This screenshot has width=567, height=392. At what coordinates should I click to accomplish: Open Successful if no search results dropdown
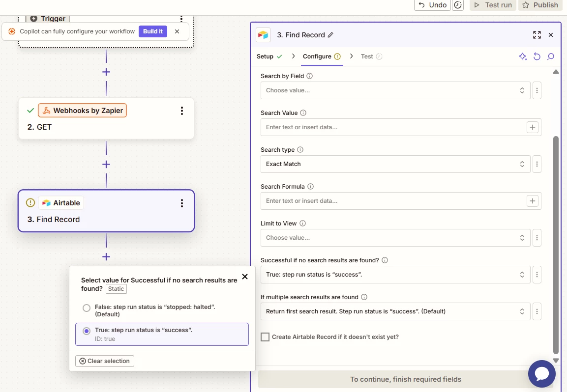click(x=395, y=275)
